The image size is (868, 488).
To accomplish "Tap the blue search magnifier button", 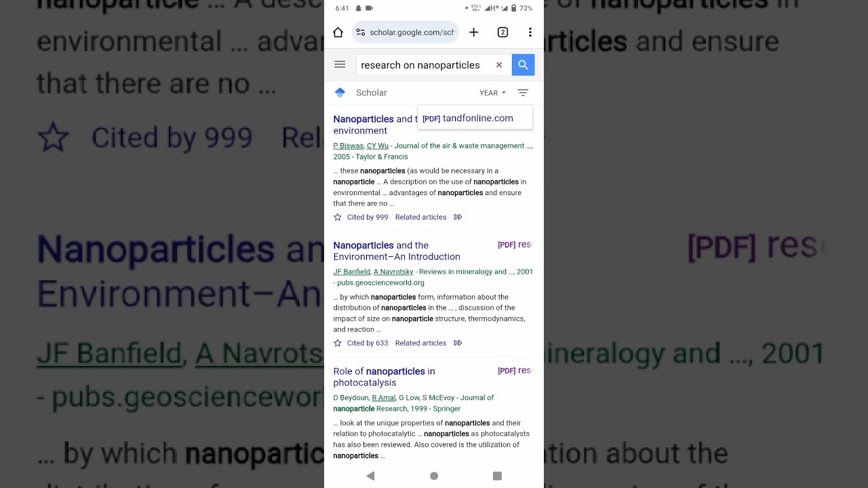I will pyautogui.click(x=523, y=65).
